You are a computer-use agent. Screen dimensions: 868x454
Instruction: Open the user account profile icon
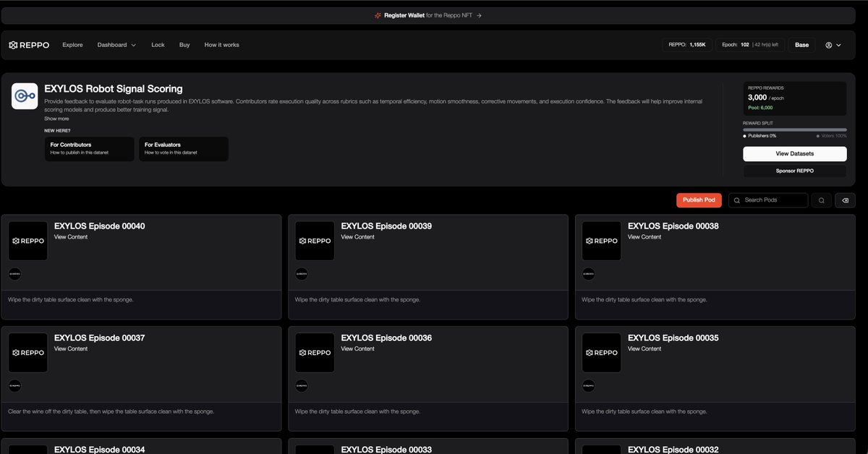click(x=828, y=45)
